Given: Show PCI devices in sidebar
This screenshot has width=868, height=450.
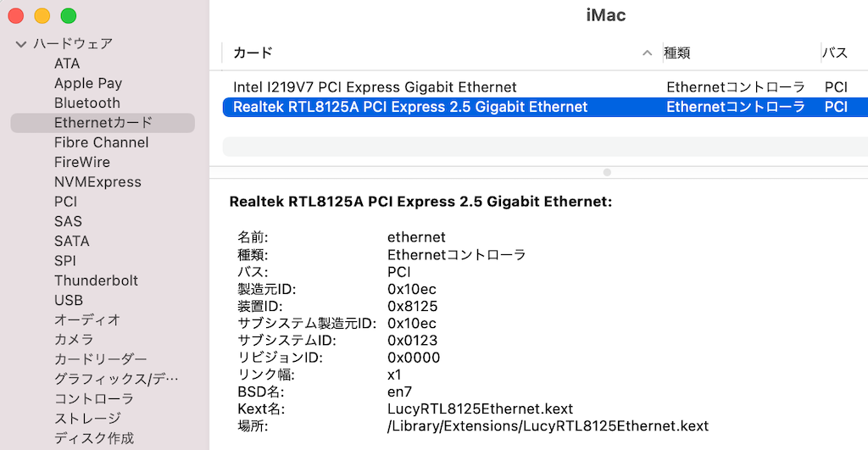Looking at the screenshot, I should (x=65, y=202).
